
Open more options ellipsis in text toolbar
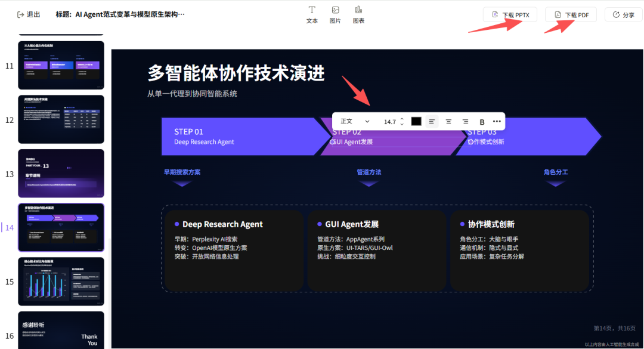(497, 121)
